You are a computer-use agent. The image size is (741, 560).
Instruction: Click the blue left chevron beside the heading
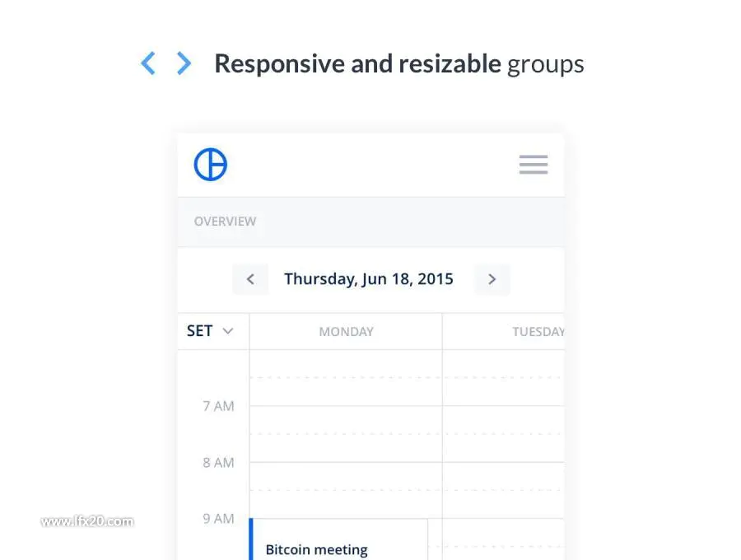click(x=148, y=63)
